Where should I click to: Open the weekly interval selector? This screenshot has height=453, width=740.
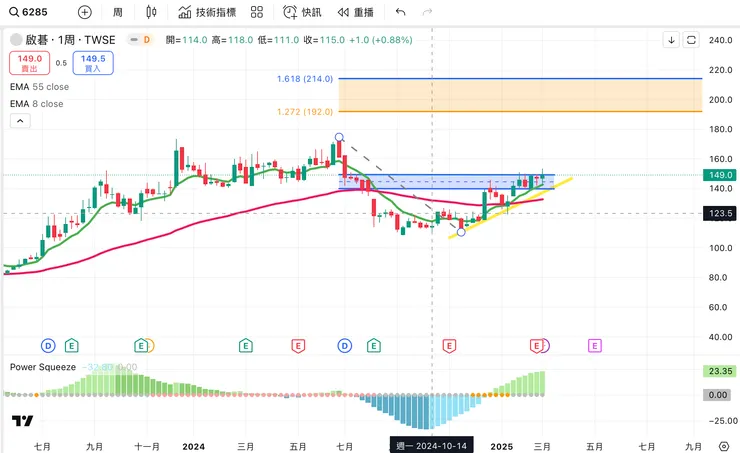pyautogui.click(x=118, y=12)
